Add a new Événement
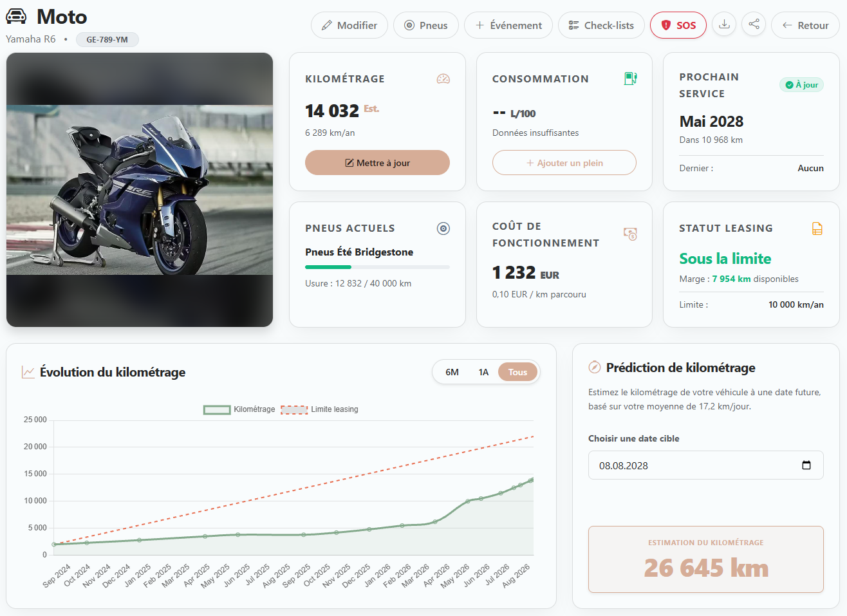This screenshot has width=847, height=616. click(x=508, y=25)
